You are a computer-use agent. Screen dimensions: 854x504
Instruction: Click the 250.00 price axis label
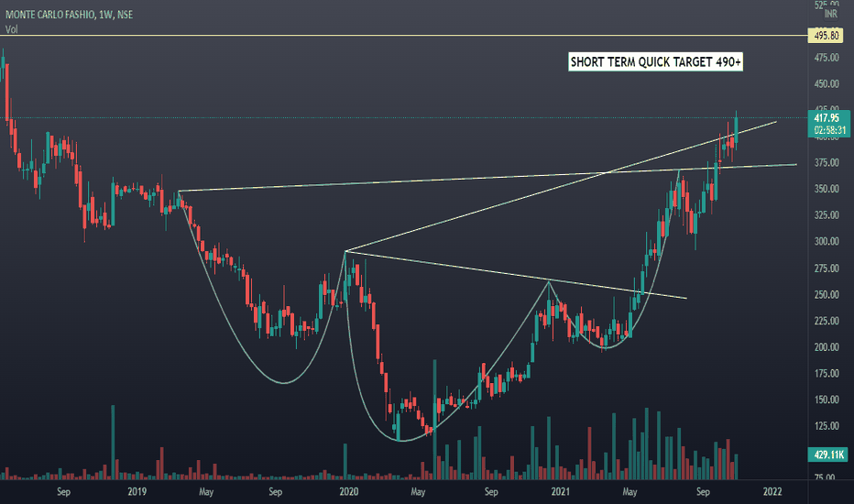tap(827, 295)
